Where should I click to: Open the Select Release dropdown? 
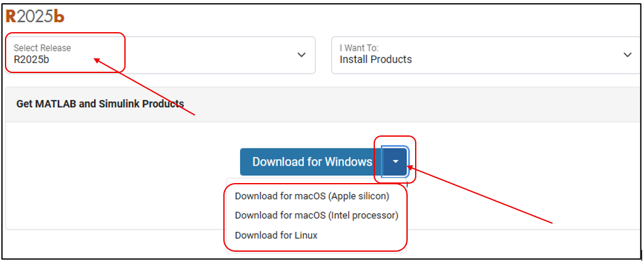click(161, 54)
